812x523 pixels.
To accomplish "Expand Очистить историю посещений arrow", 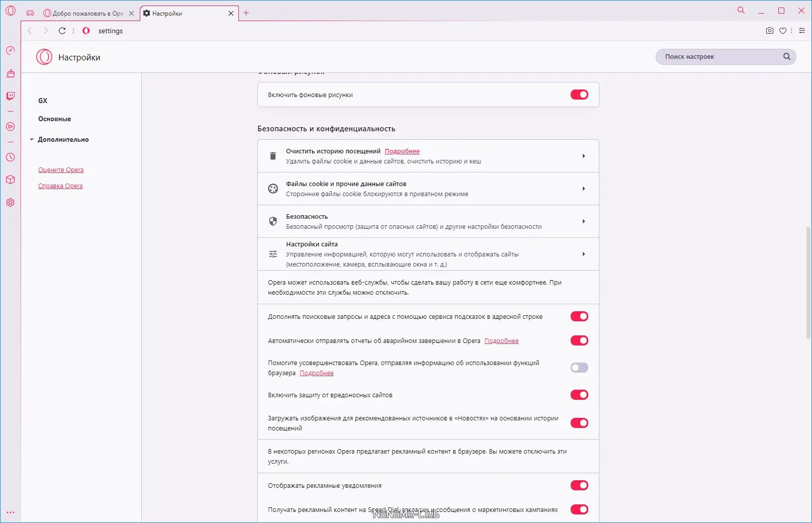I will [584, 156].
